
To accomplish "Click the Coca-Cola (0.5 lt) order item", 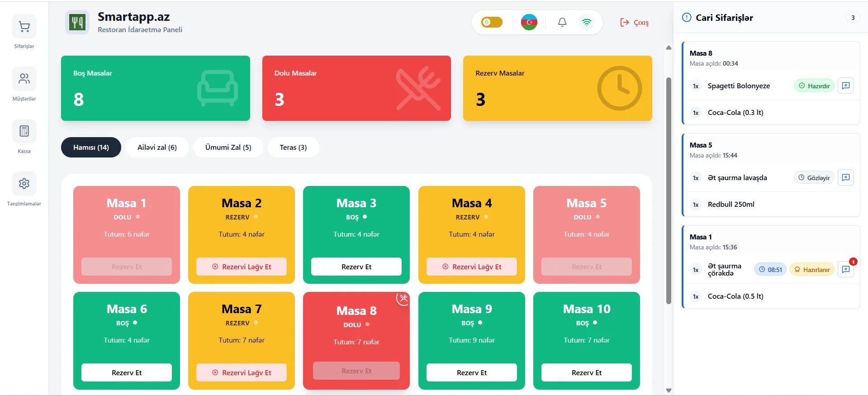I will click(771, 296).
